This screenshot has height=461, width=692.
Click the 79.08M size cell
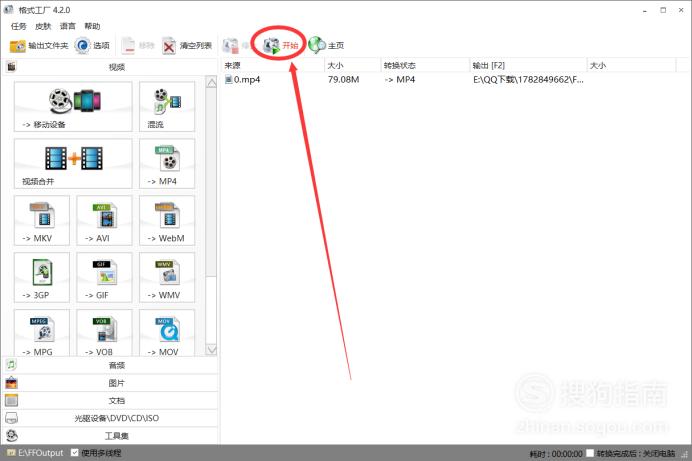343,79
